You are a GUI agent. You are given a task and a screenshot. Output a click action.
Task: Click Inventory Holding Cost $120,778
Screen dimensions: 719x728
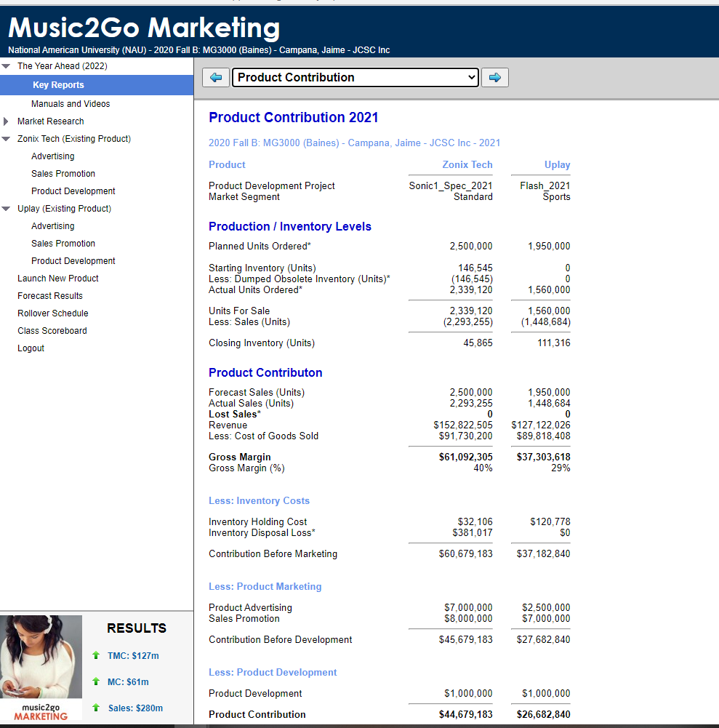pyautogui.click(x=550, y=522)
